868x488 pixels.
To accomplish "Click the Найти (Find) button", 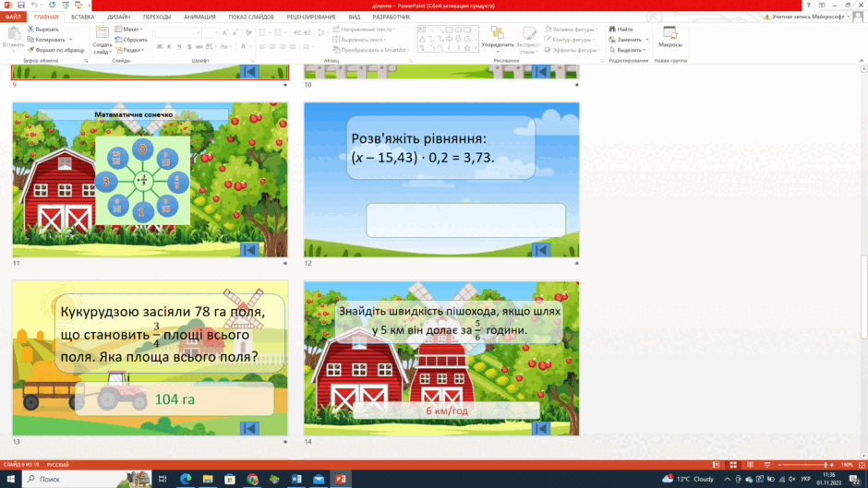I will click(621, 29).
